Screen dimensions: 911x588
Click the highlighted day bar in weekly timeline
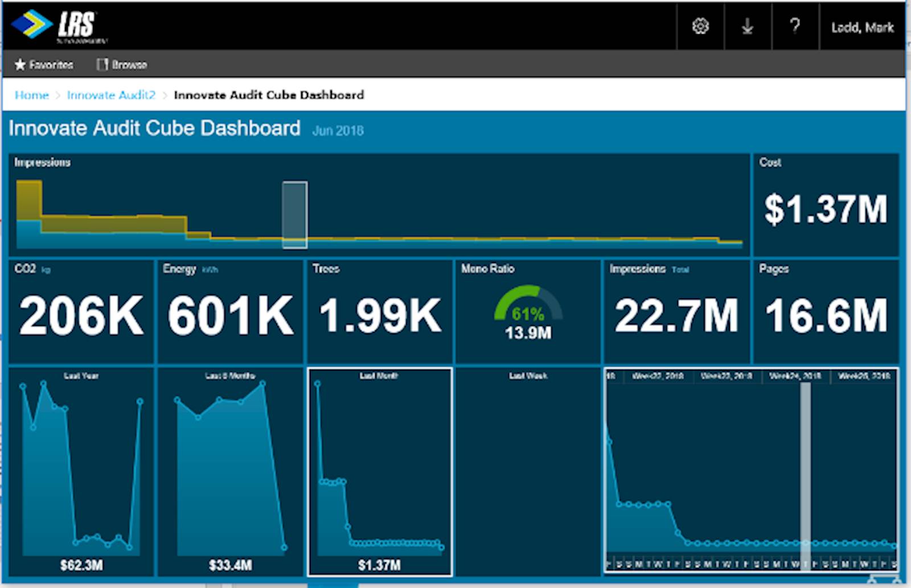click(x=805, y=475)
